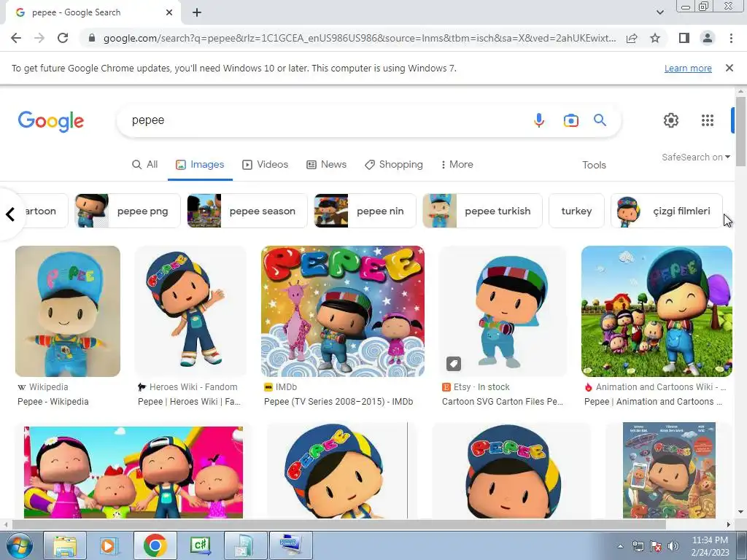
Task: Select the pepee turkish suggestion chip
Action: click(x=482, y=211)
